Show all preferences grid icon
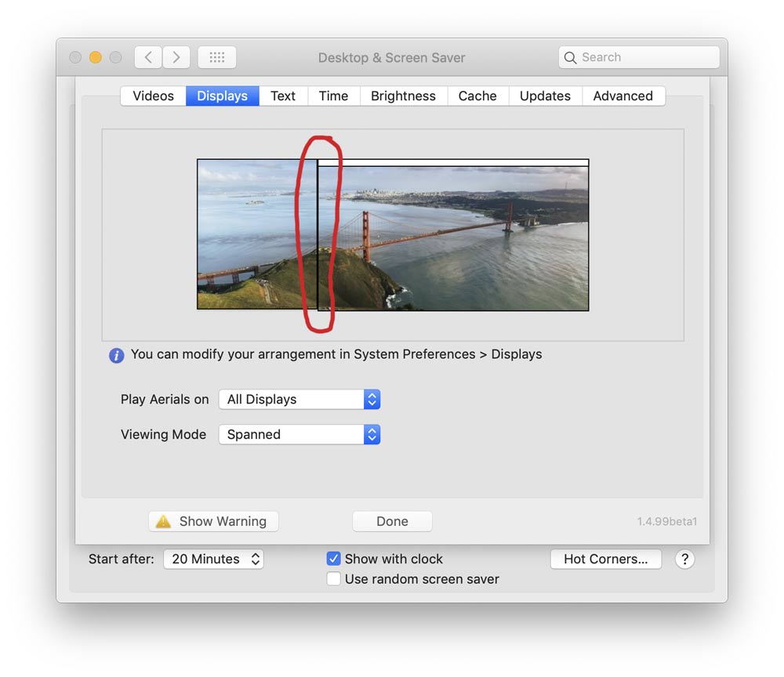The height and width of the screenshot is (677, 784). coord(217,57)
